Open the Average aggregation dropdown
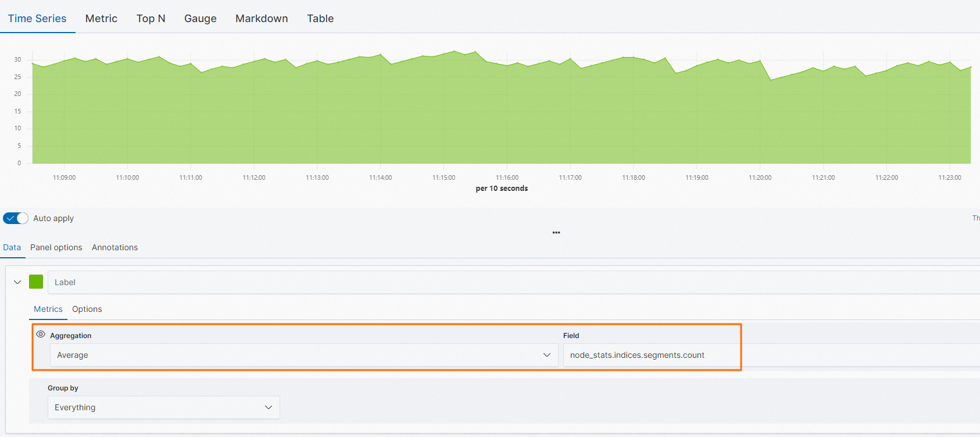Screen dimensions: 980x437 304,355
